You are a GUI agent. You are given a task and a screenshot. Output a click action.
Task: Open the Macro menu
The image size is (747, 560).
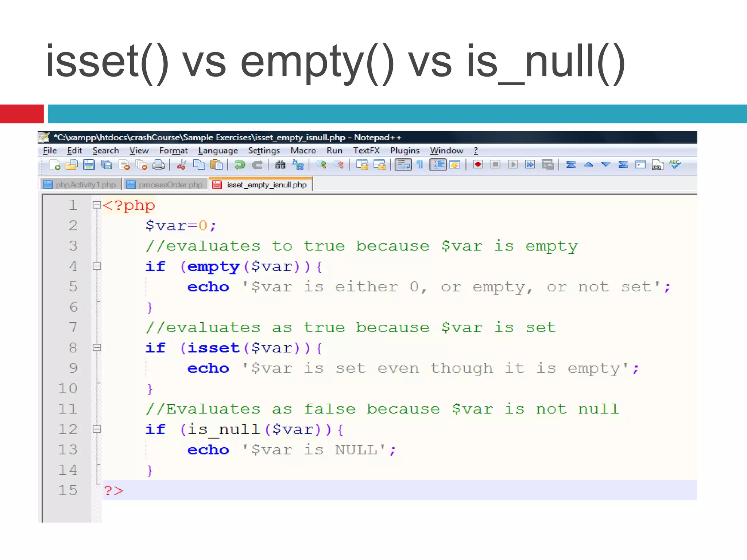tap(303, 151)
